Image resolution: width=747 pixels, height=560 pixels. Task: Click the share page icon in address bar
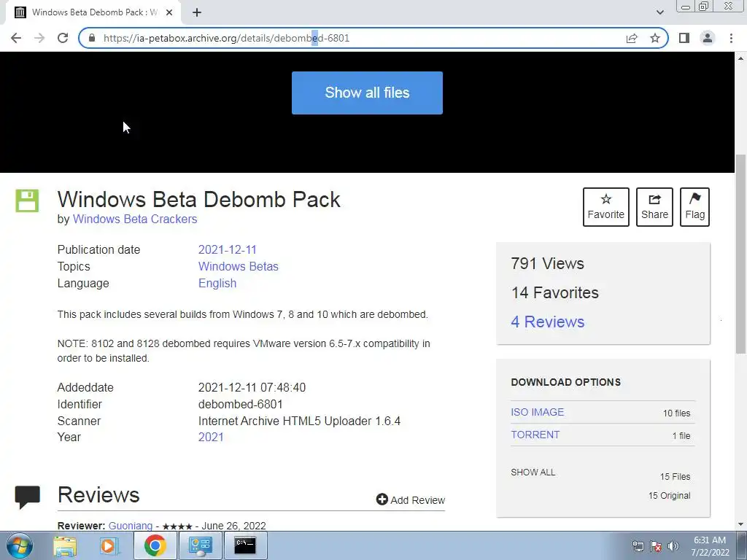click(632, 38)
